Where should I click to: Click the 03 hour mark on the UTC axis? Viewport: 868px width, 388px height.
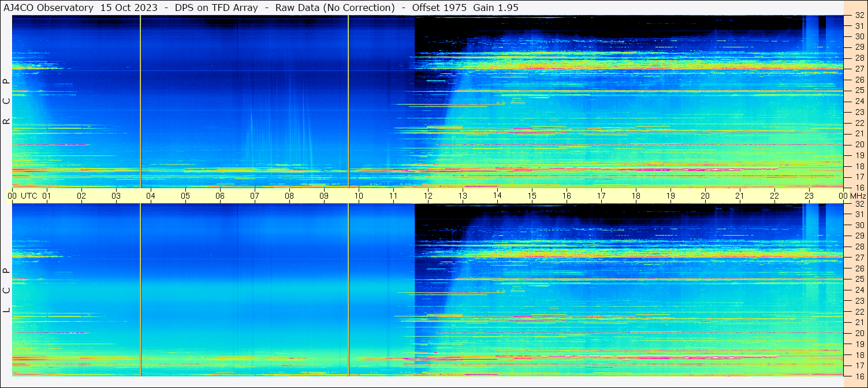click(116, 196)
